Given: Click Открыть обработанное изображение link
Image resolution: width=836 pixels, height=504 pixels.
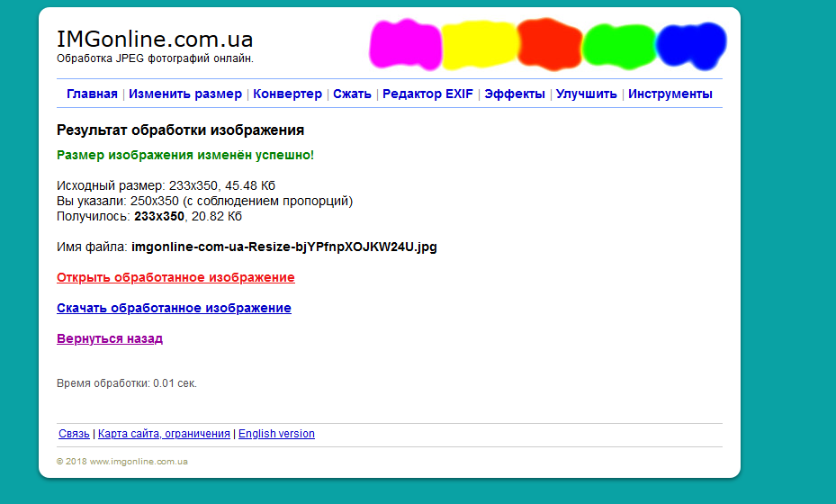Looking at the screenshot, I should pyautogui.click(x=175, y=277).
